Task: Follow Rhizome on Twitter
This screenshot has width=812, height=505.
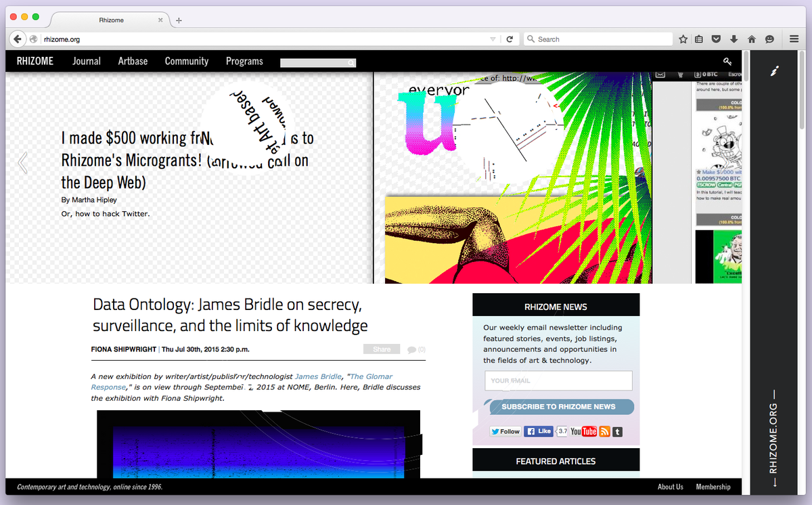Action: [505, 431]
